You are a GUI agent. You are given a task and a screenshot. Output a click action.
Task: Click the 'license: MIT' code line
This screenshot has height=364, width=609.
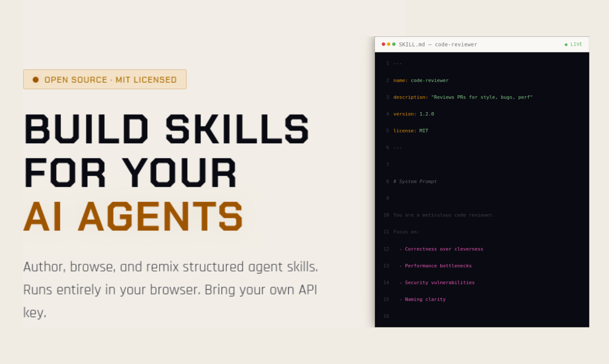pyautogui.click(x=410, y=131)
